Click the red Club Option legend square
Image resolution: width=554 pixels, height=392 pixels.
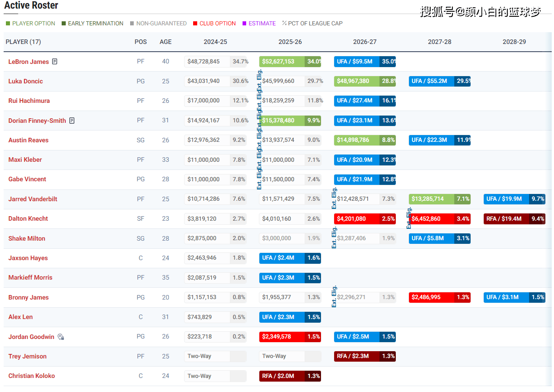point(195,24)
